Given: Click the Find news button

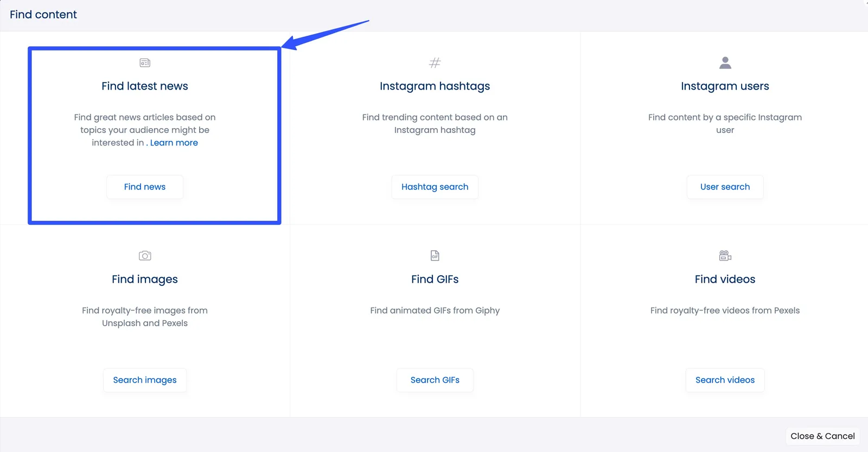Looking at the screenshot, I should (x=144, y=187).
